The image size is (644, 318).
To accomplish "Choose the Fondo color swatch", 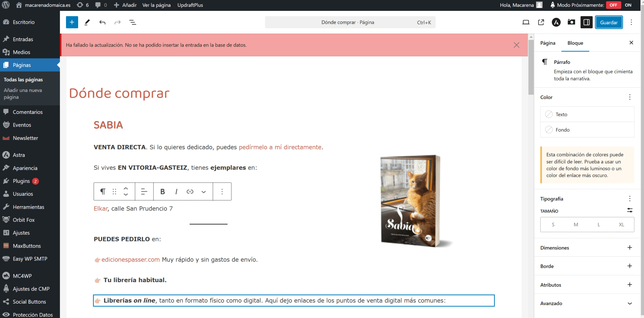I will coord(587,130).
